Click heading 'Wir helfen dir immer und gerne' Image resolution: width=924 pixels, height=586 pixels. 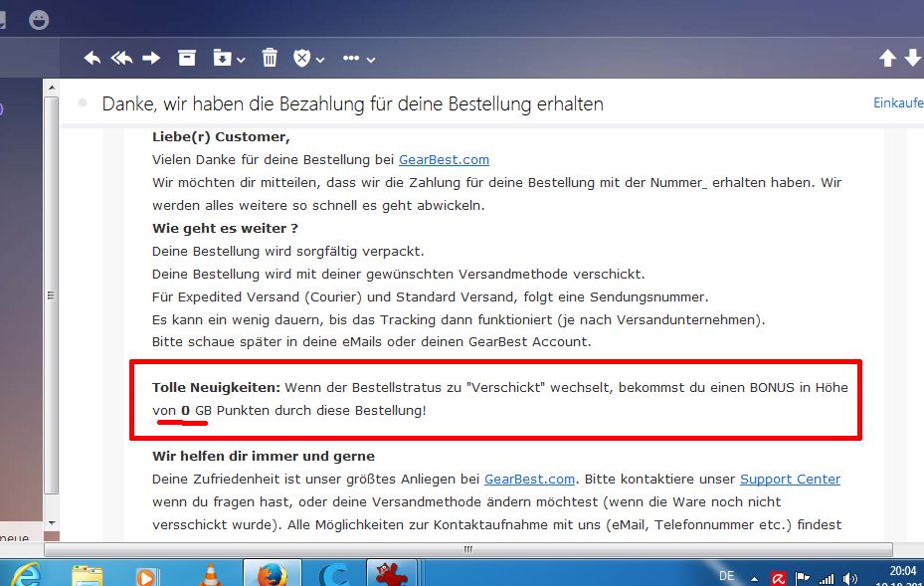pyautogui.click(x=264, y=457)
